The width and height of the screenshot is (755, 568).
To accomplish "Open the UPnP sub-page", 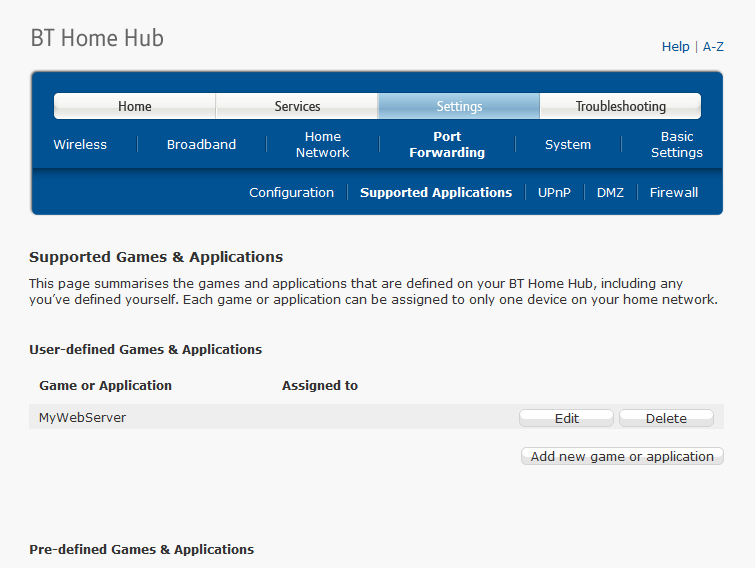I will (554, 192).
